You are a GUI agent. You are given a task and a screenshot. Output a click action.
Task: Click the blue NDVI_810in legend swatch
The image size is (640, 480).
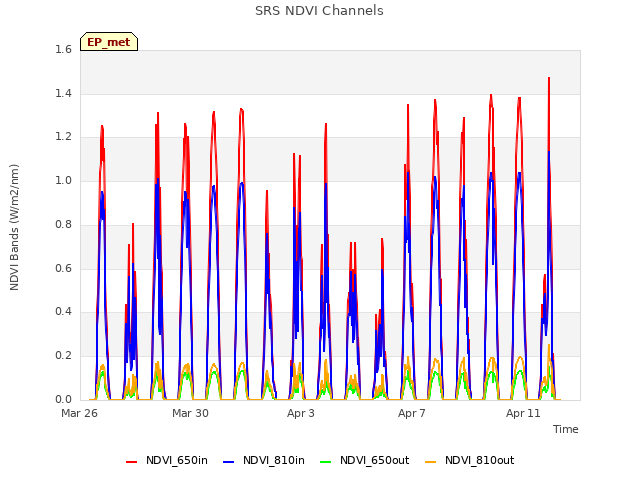(229, 461)
